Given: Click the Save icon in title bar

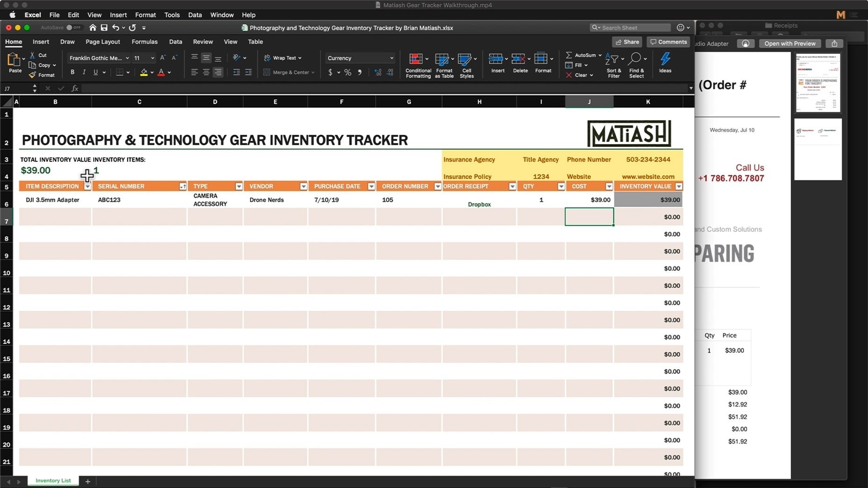Looking at the screenshot, I should click(x=104, y=28).
